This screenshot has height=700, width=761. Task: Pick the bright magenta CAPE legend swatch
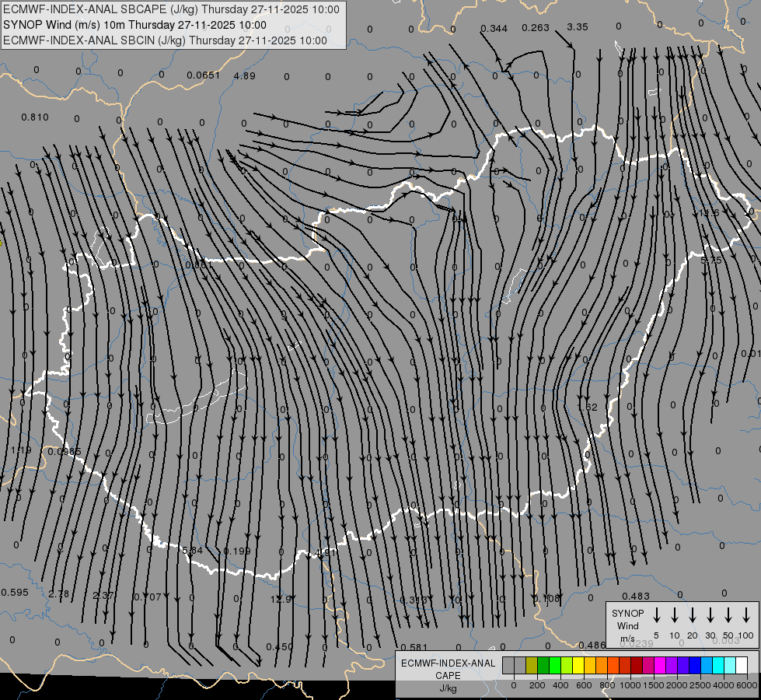660,666
